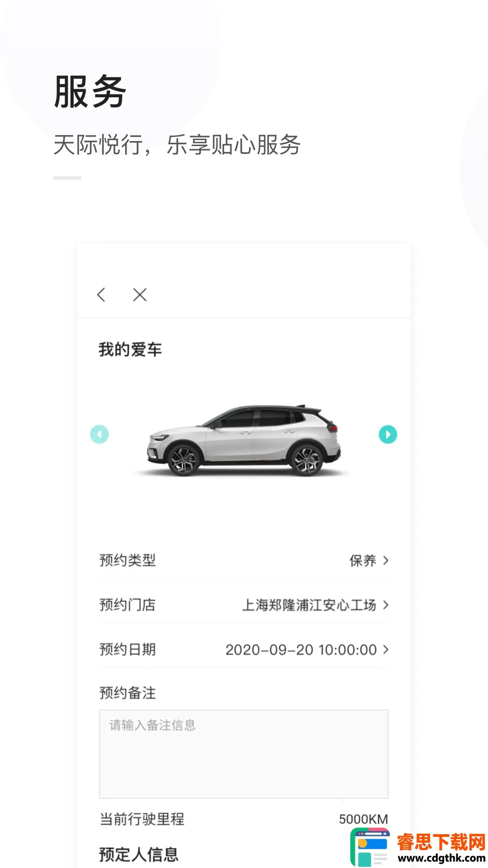Show next car with right arrow
The image size is (488, 868).
[x=388, y=434]
